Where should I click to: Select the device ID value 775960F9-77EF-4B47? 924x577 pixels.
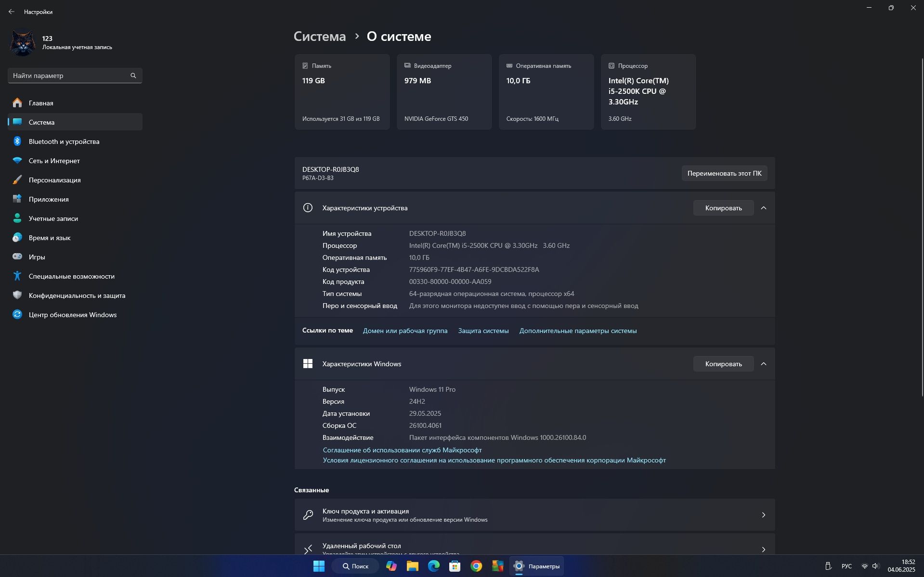474,269
